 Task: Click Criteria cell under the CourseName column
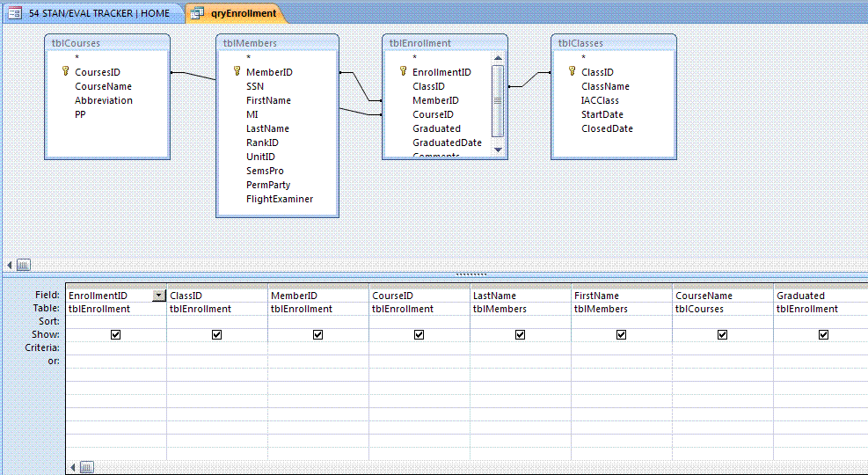(722, 348)
